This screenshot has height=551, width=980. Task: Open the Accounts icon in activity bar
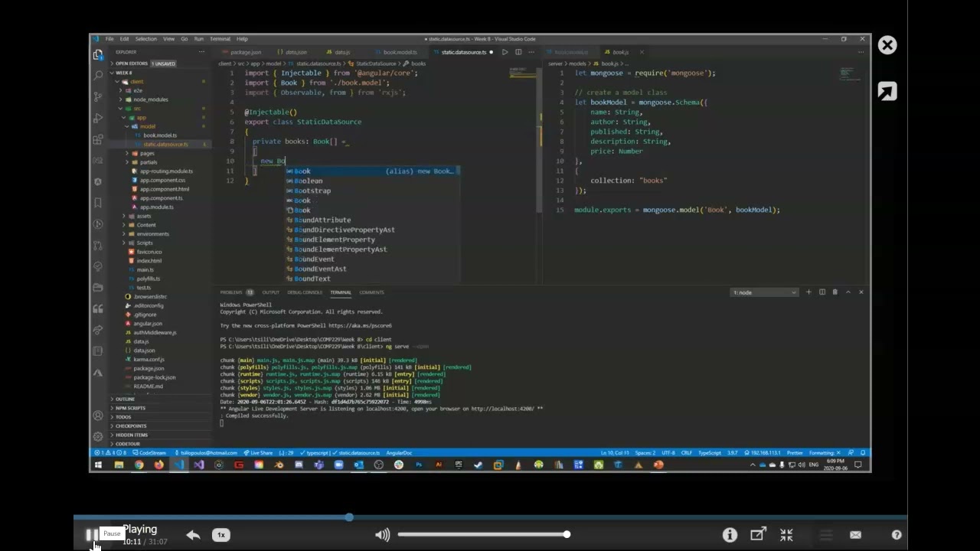point(98,416)
